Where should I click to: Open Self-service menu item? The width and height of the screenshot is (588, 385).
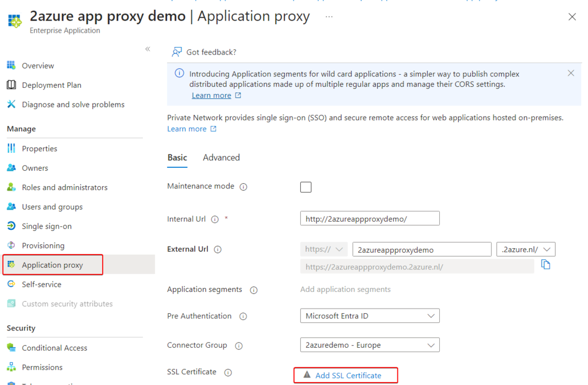tap(41, 284)
